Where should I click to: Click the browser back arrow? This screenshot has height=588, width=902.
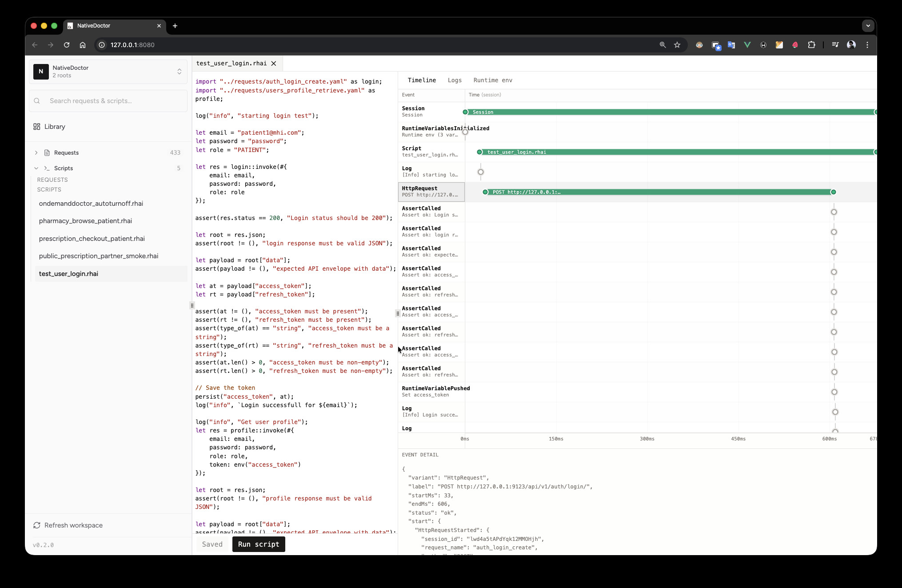(x=35, y=45)
